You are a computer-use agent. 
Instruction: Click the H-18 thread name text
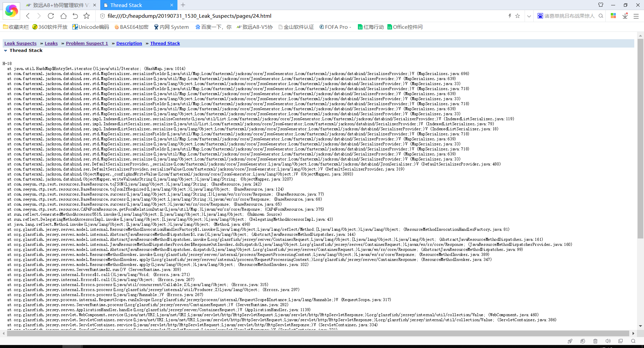coord(7,64)
